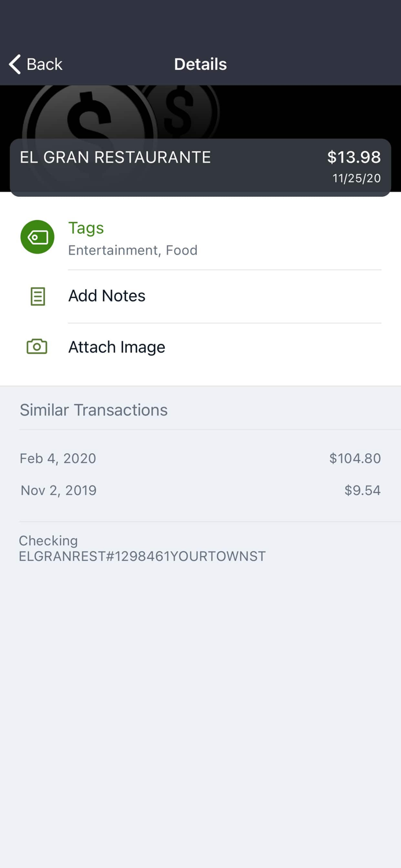
Task: Click the Attach Image camera icon
Action: click(x=37, y=347)
